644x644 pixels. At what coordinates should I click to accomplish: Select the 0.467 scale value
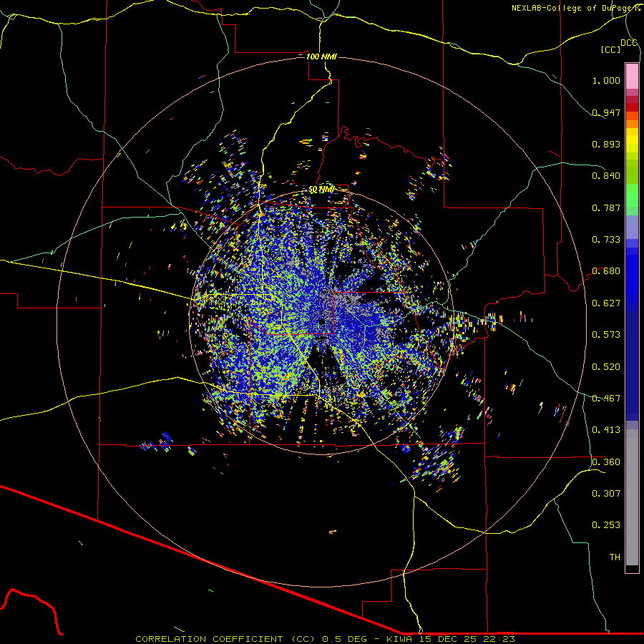click(x=606, y=398)
